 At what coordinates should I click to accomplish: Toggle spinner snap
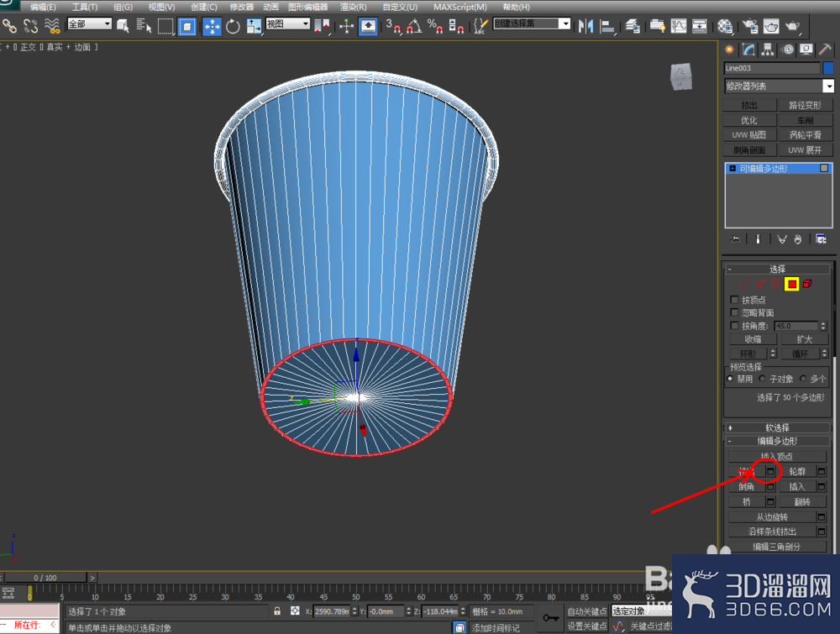[456, 26]
